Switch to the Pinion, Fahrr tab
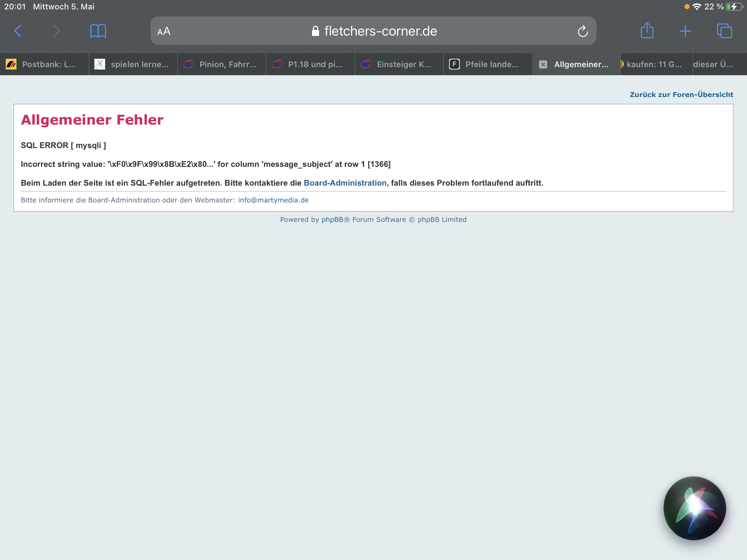 [222, 64]
